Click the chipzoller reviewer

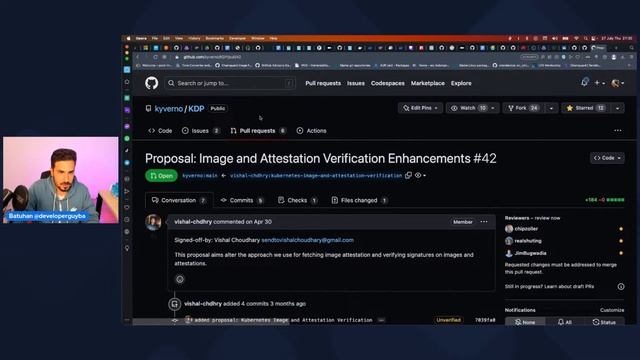pos(522,229)
